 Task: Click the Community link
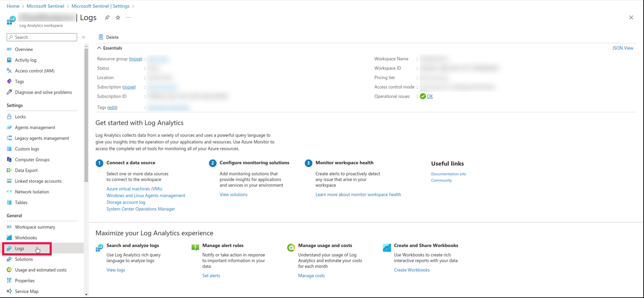[x=441, y=180]
